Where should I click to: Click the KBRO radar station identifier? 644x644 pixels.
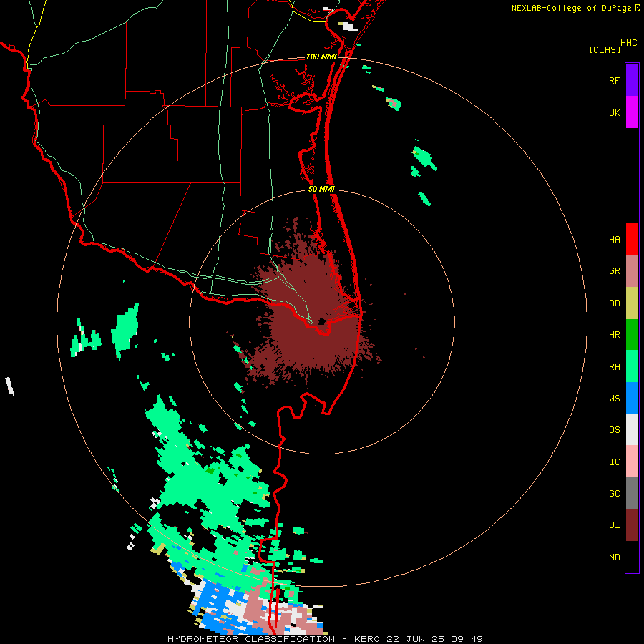pos(367,639)
